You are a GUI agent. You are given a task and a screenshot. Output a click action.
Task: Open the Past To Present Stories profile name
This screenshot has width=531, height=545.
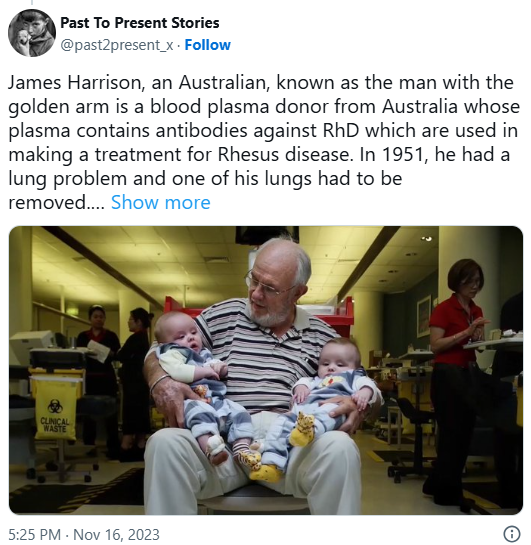[140, 23]
